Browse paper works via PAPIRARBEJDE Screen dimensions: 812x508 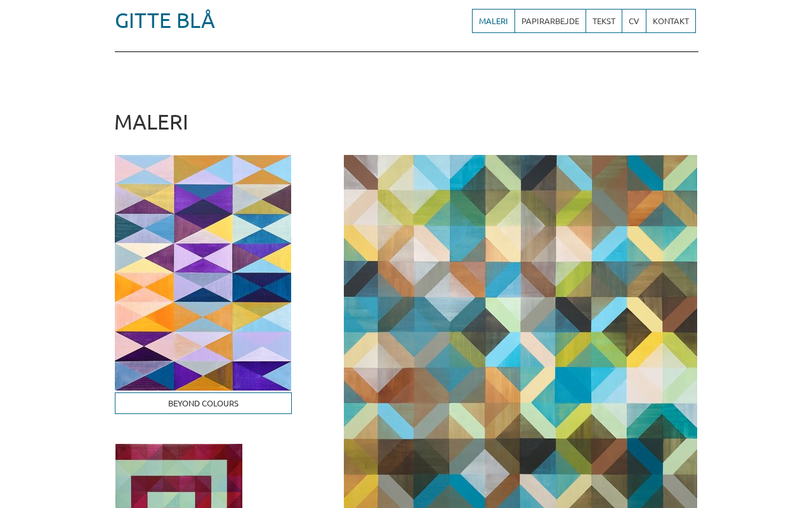pyautogui.click(x=550, y=21)
